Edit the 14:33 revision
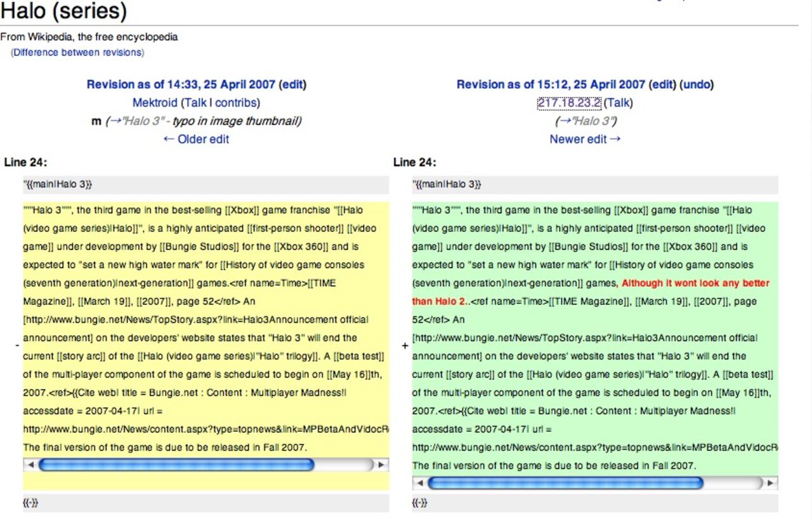The height and width of the screenshot is (520, 812). (292, 84)
